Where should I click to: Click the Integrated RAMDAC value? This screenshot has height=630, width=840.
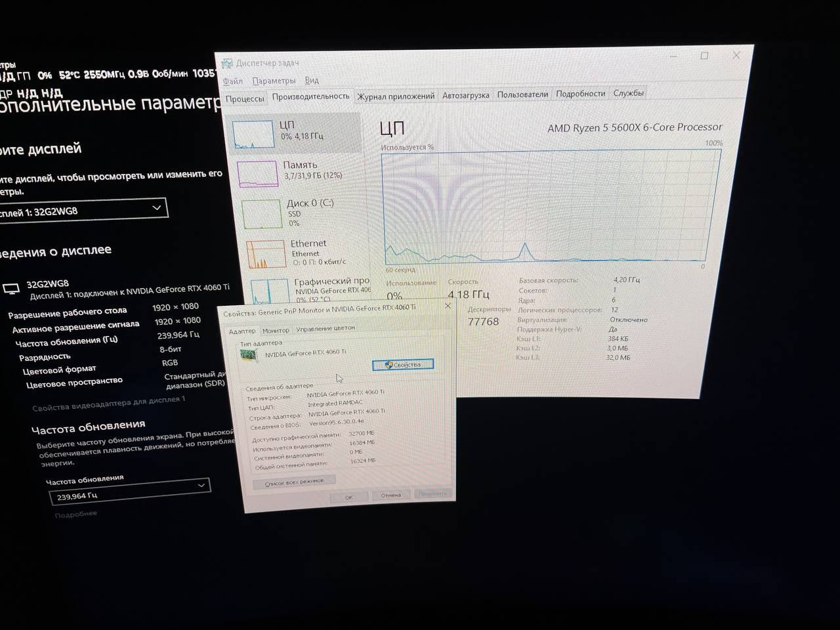point(335,404)
